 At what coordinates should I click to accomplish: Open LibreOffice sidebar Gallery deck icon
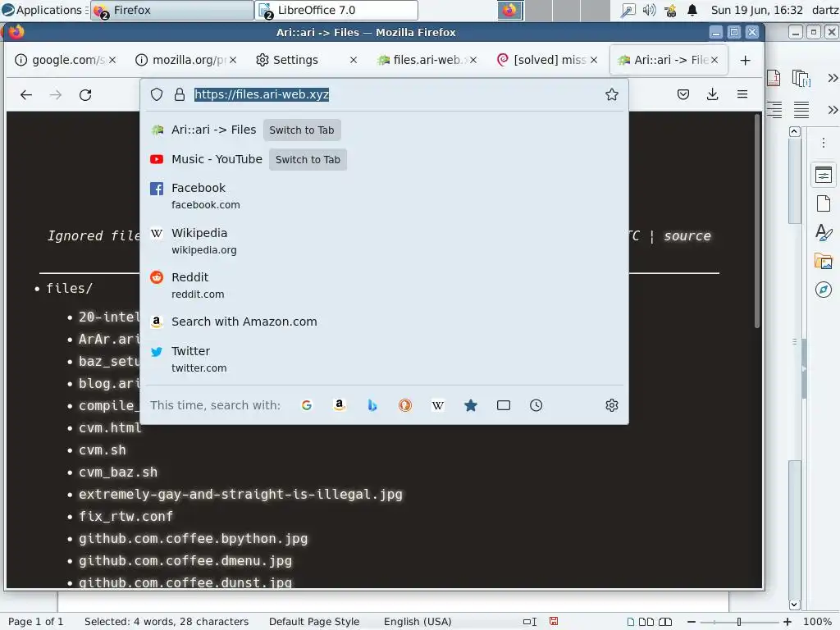pos(824,261)
